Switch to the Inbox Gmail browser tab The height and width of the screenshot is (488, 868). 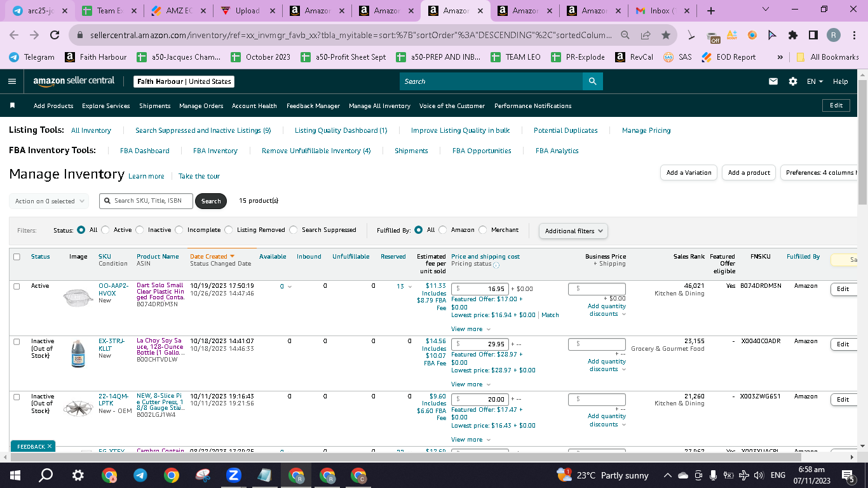click(661, 11)
